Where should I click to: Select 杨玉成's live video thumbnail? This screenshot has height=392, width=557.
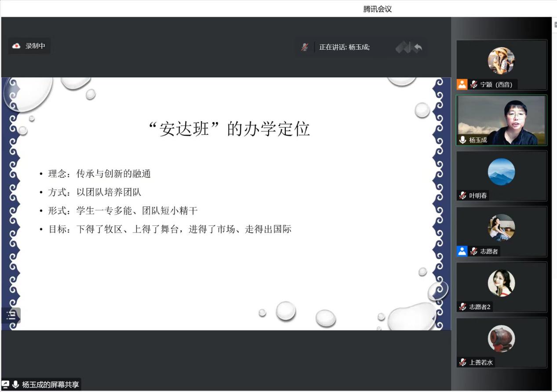(502, 120)
